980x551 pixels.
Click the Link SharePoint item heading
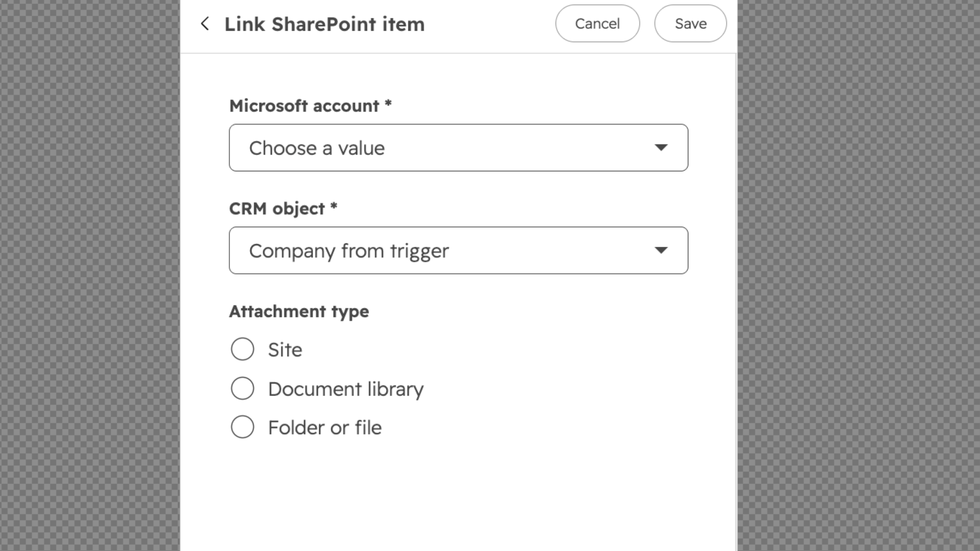(324, 24)
